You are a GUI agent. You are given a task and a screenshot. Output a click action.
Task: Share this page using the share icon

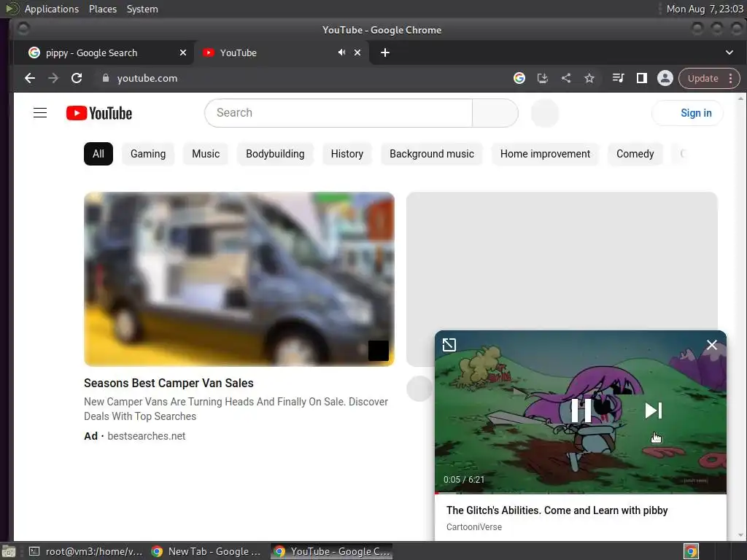pos(566,78)
